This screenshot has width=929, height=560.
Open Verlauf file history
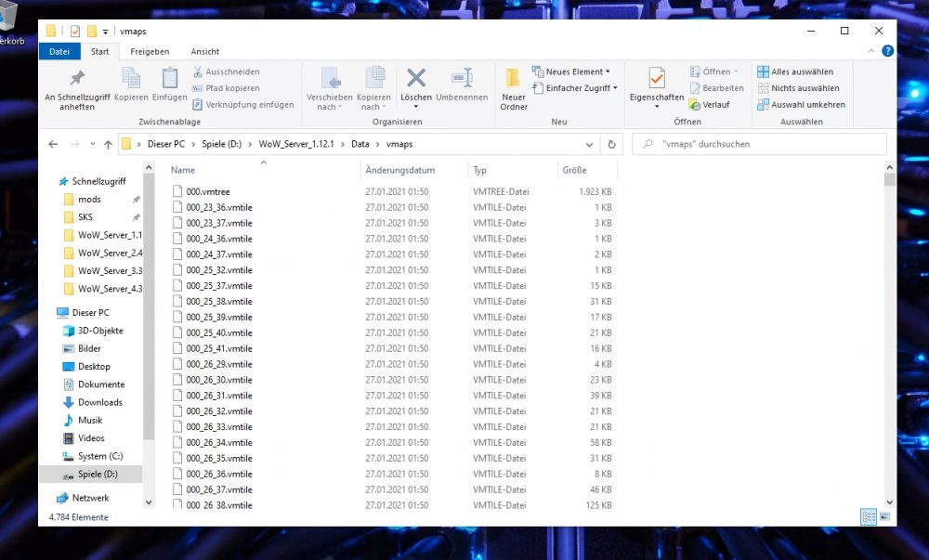tap(709, 105)
